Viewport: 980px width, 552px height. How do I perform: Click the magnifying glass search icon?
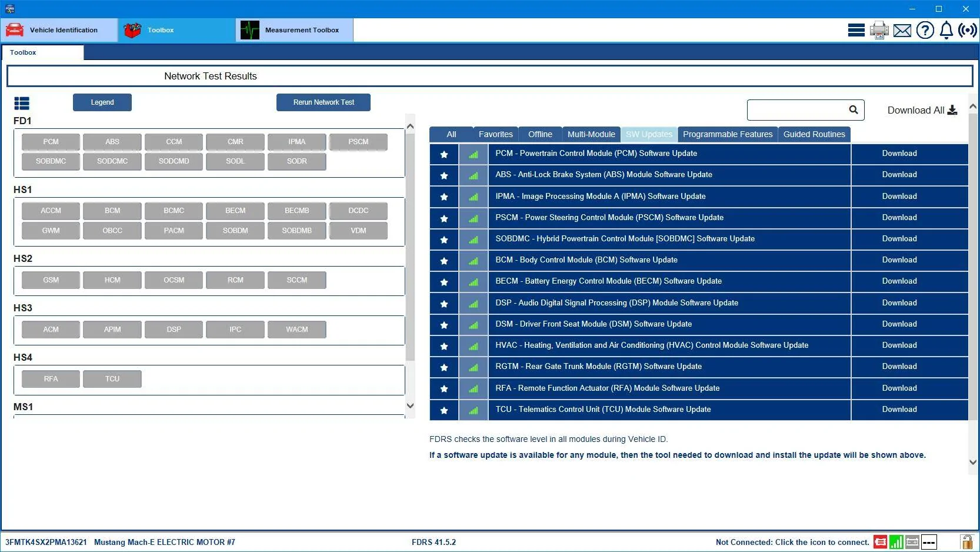[854, 109]
